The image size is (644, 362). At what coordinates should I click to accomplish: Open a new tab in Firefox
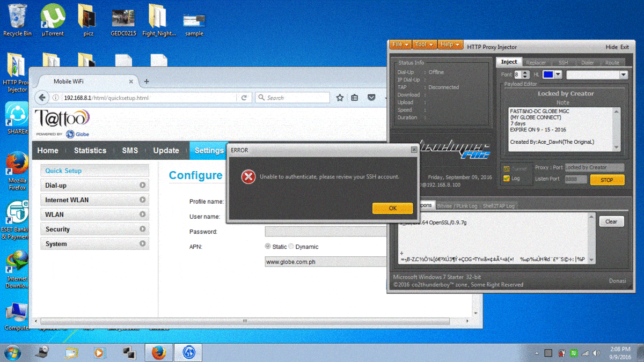coord(147,82)
